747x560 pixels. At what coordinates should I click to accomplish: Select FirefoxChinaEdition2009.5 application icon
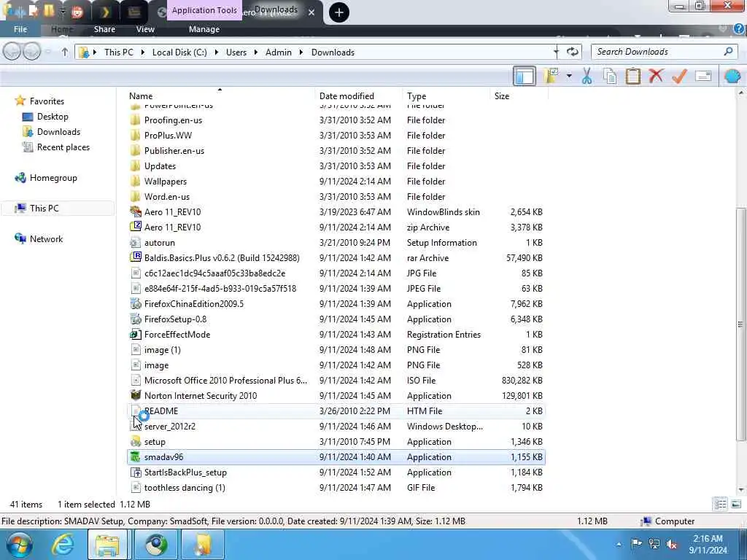(x=135, y=304)
